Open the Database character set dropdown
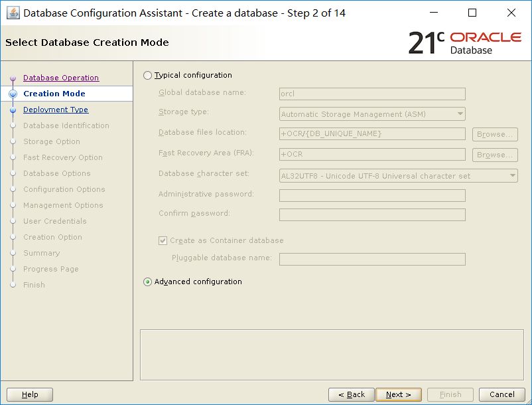Screen dimensions: 532x405 point(398,176)
